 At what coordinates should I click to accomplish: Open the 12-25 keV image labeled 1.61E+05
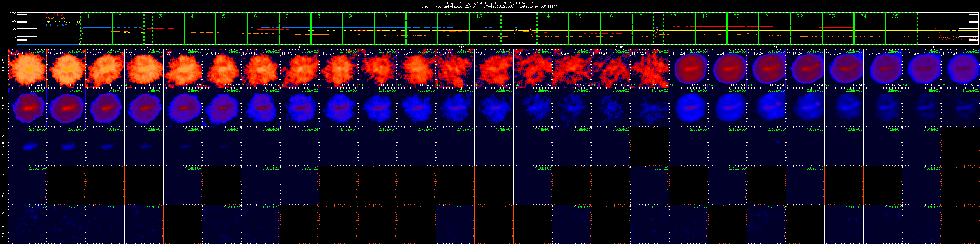click(105, 146)
